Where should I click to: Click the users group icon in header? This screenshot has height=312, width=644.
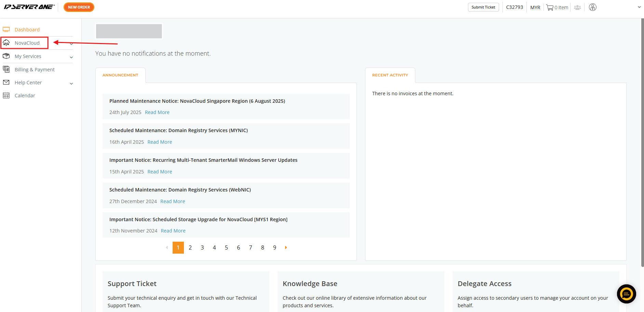(x=577, y=7)
